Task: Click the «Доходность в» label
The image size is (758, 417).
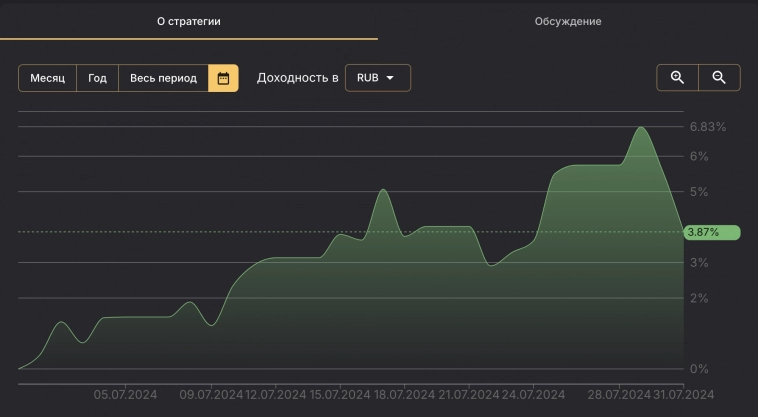Action: [x=297, y=78]
